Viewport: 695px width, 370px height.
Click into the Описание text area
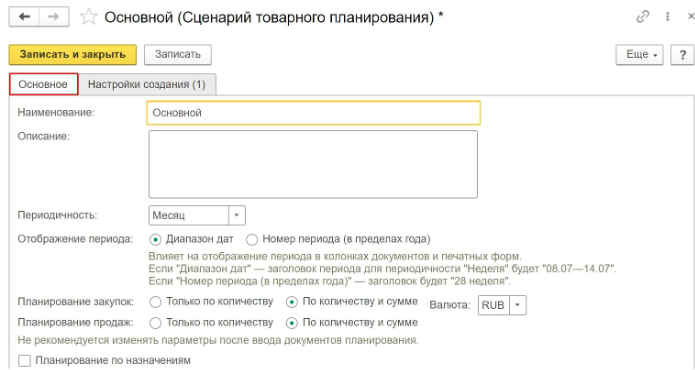point(313,164)
